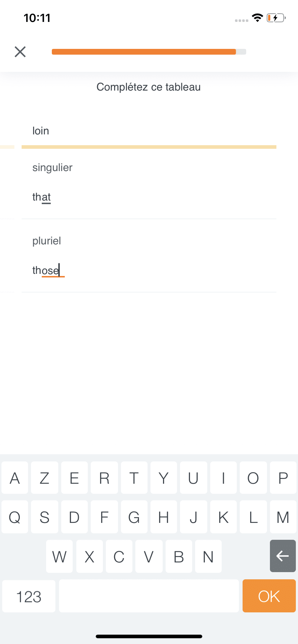
Task: Tap the letter N key
Action: [208, 556]
